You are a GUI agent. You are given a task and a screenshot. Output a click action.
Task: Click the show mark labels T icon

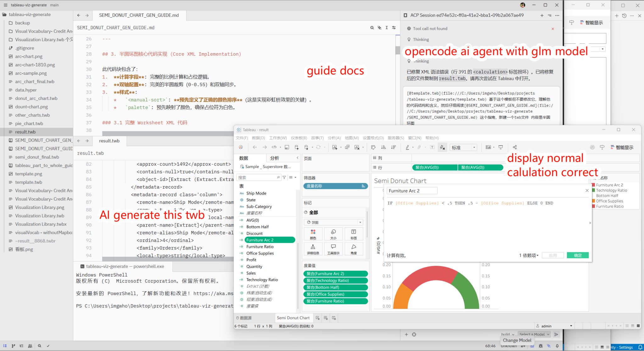pyautogui.click(x=432, y=147)
